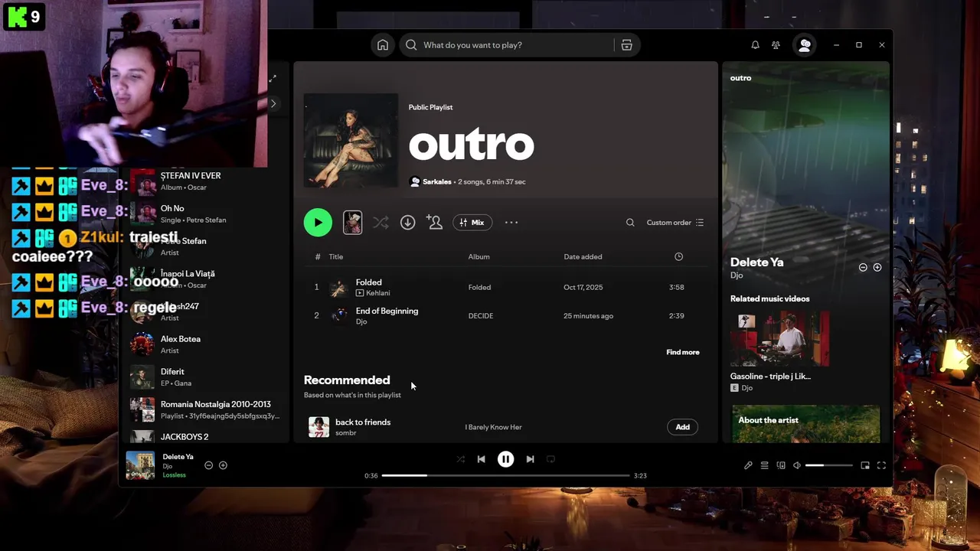Screen dimensions: 980x551
Task: Open recommended song 'back to friends'
Action: tap(363, 422)
